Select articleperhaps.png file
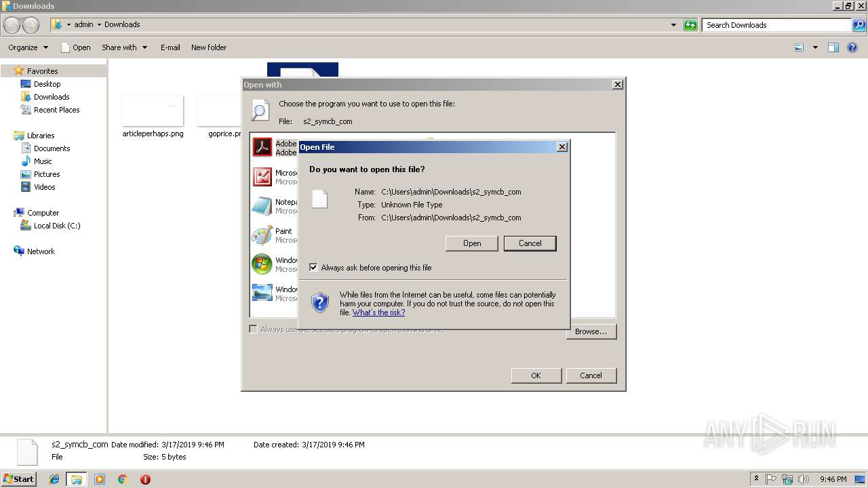Image resolution: width=868 pixels, height=488 pixels. coord(153,116)
